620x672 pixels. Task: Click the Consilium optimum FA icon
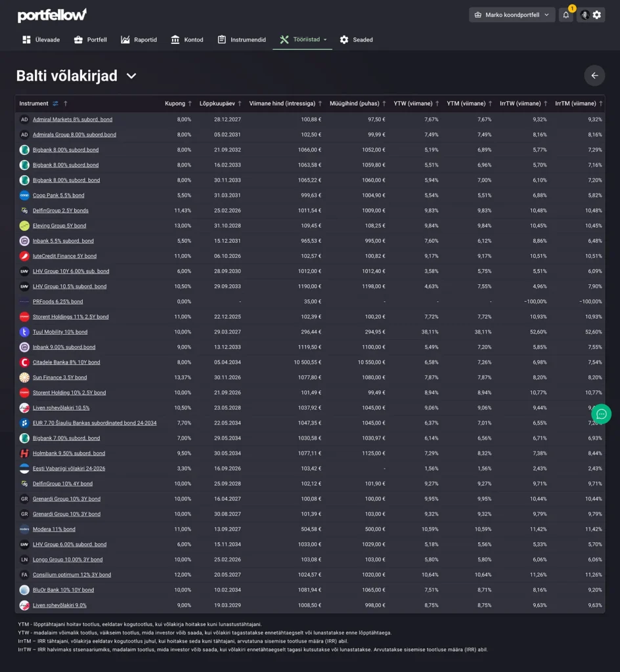pos(24,575)
